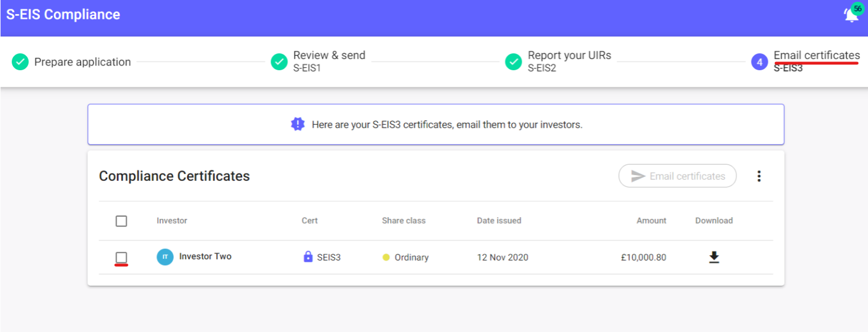Click the Investor Two name
This screenshot has height=332, width=868.
click(205, 256)
